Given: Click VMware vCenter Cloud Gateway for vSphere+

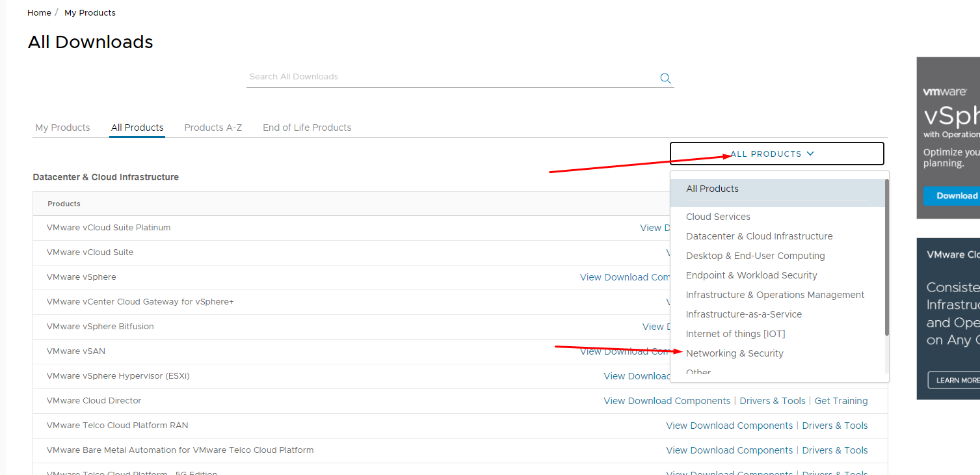Looking at the screenshot, I should click(140, 302).
